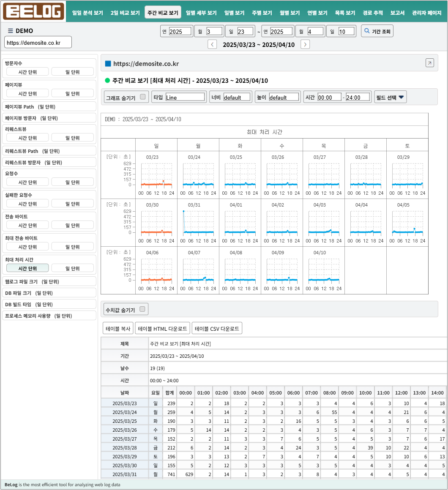Click the start day field with 23
Screen dimensions: 448x490
(245, 31)
